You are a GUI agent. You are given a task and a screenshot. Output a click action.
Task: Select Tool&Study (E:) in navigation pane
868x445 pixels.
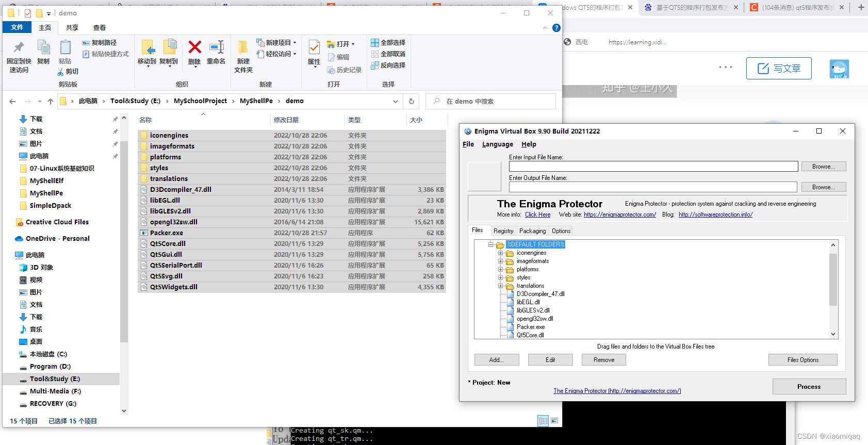coord(61,379)
